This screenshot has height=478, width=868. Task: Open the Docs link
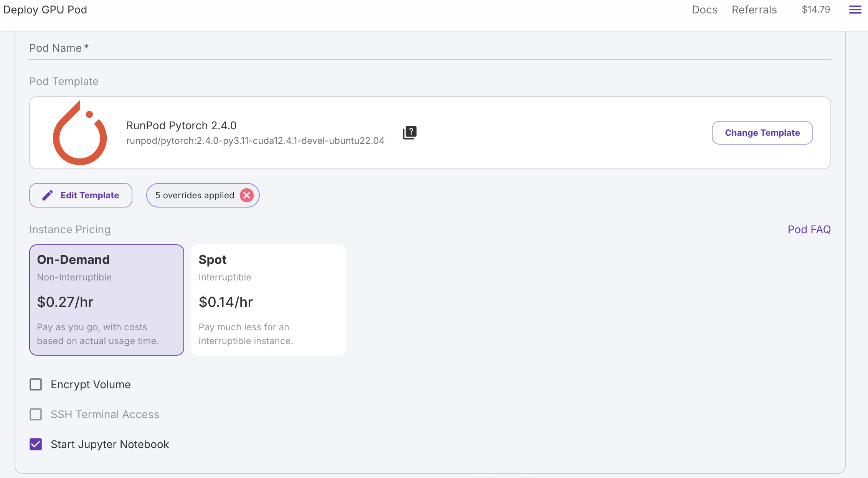click(x=705, y=10)
